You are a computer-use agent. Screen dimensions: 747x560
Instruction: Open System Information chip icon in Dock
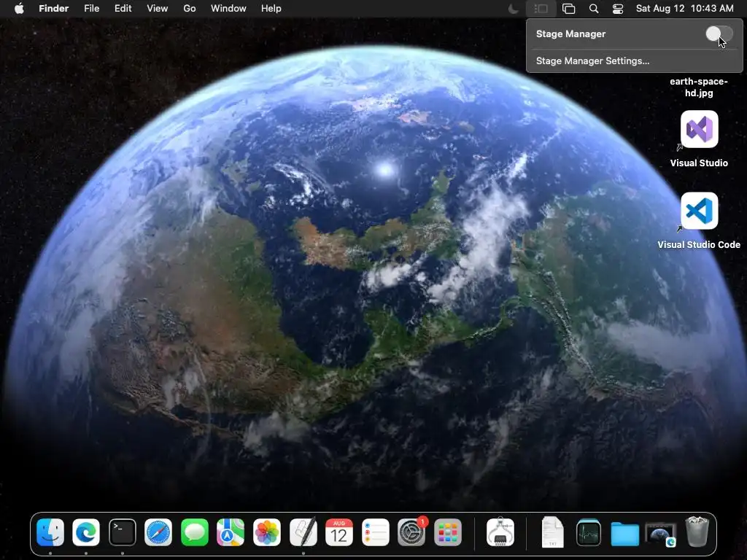click(x=500, y=532)
